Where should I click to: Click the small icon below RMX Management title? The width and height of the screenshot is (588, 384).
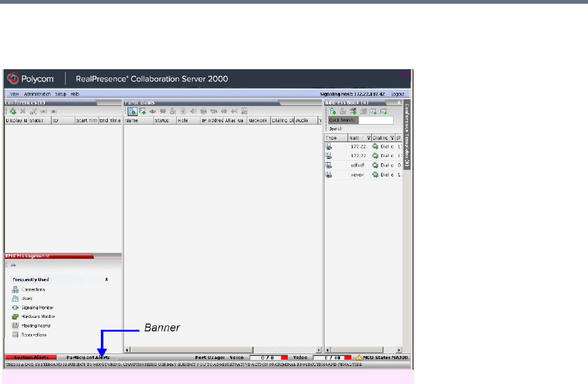click(13, 265)
